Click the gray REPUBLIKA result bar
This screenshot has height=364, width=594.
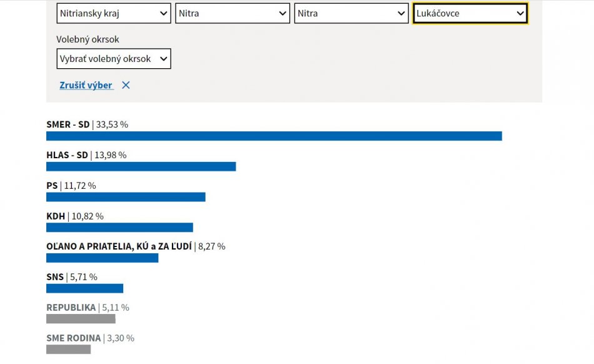tap(81, 319)
